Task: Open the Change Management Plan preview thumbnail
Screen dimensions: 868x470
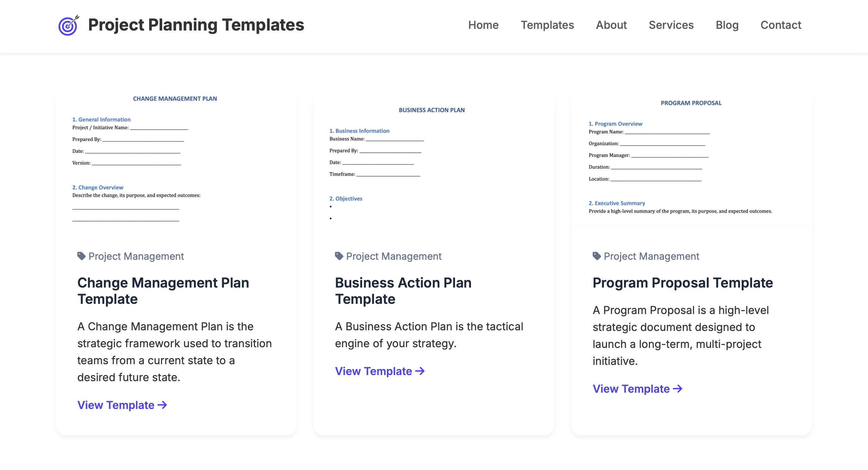Action: [x=176, y=159]
